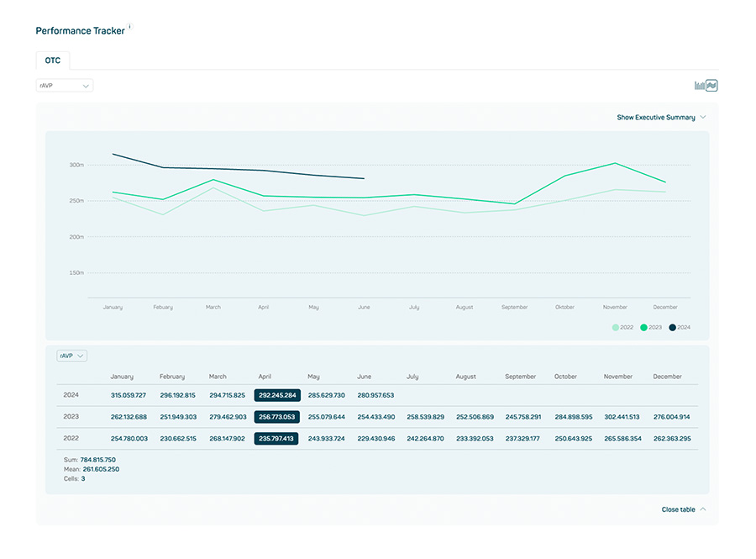
Task: Toggle the 2022 legend swatch
Action: click(615, 328)
